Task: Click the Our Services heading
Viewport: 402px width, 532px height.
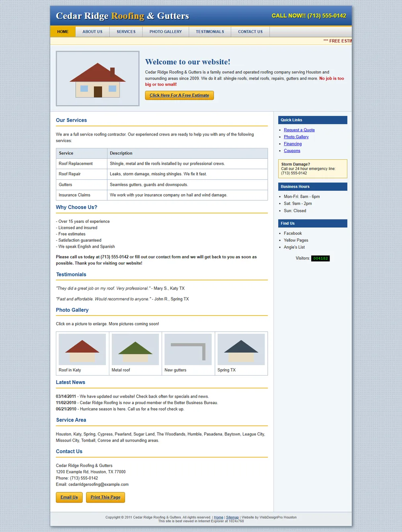Action: tap(71, 120)
